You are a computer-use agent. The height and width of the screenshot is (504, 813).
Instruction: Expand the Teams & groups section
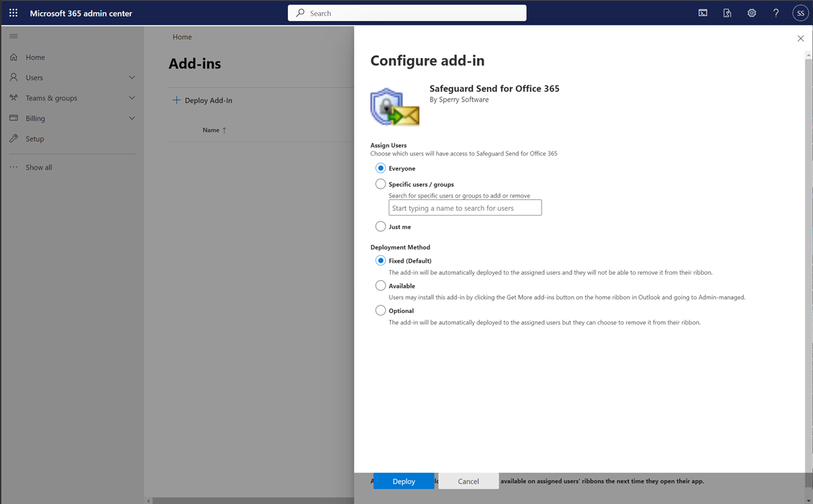click(x=72, y=98)
